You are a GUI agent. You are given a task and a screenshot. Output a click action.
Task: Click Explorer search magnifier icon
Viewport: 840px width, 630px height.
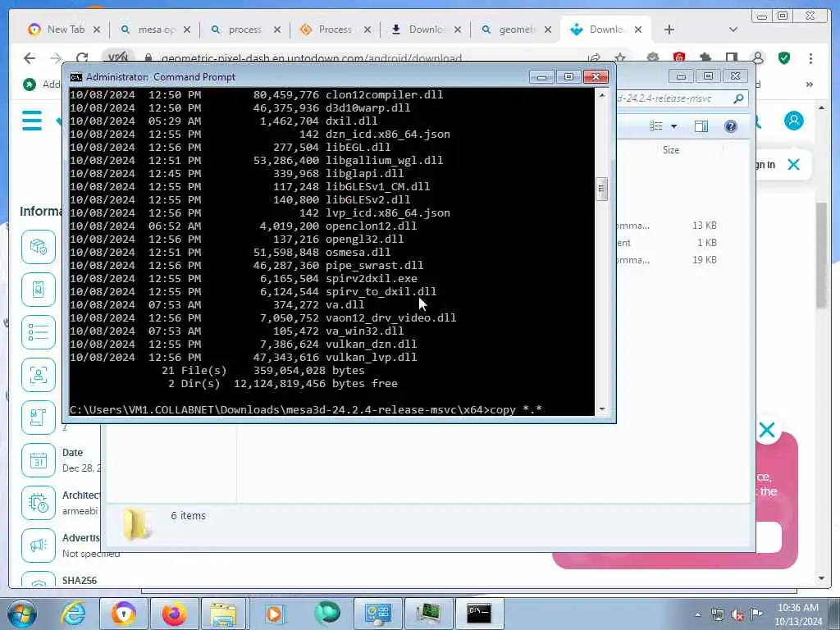coord(738,98)
